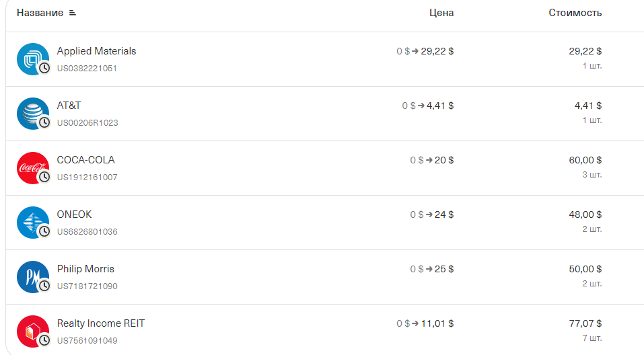This screenshot has height=355, width=644.
Task: Click the ONEOK price 0 $ → 24 $
Action: coord(431,214)
